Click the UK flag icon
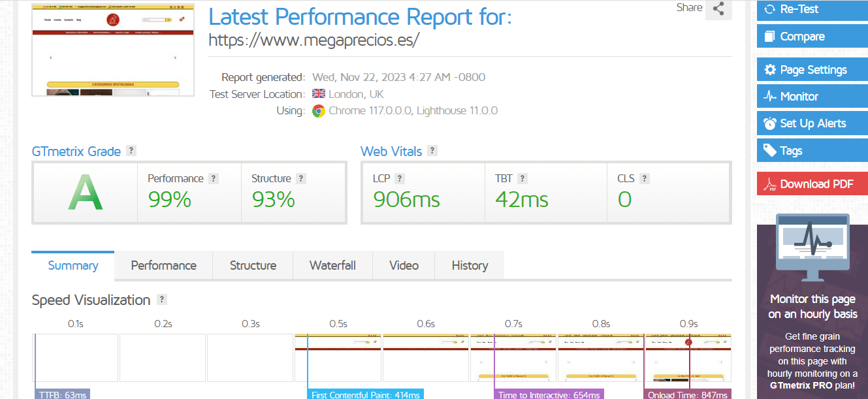The width and height of the screenshot is (868, 399). point(319,94)
